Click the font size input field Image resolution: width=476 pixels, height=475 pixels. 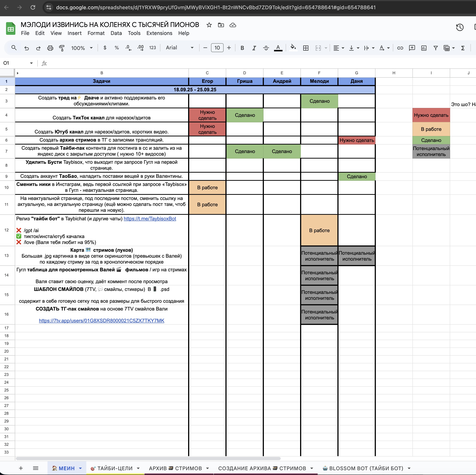click(217, 48)
